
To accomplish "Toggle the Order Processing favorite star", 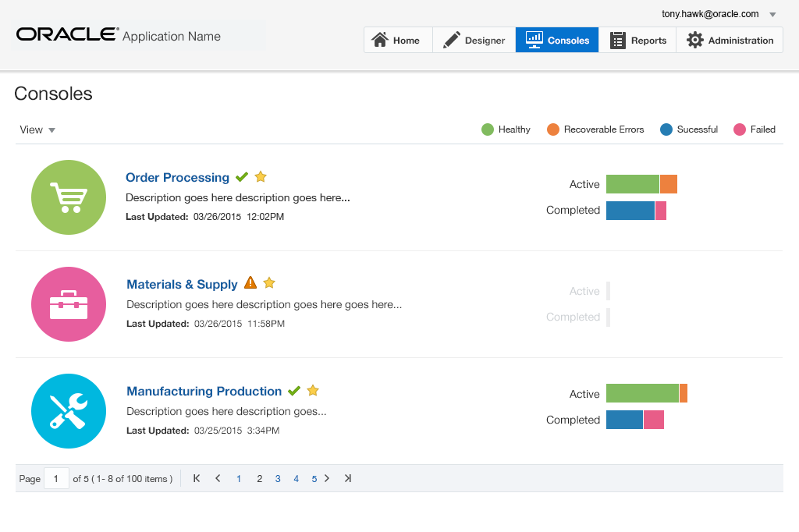I will point(261,176).
